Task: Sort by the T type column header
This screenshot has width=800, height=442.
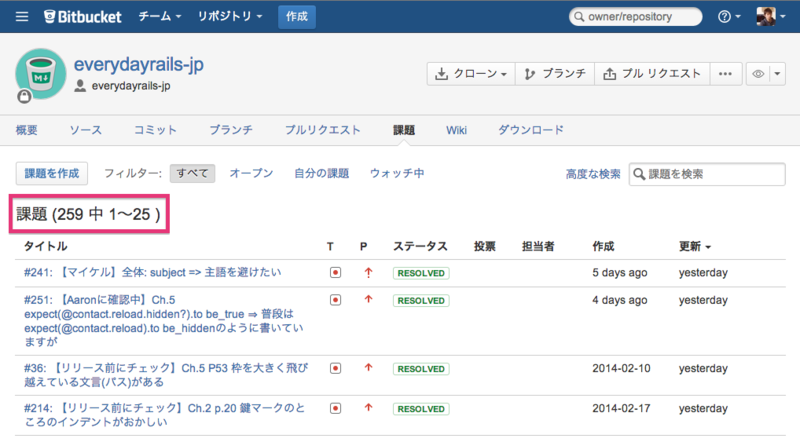Action: tap(330, 247)
